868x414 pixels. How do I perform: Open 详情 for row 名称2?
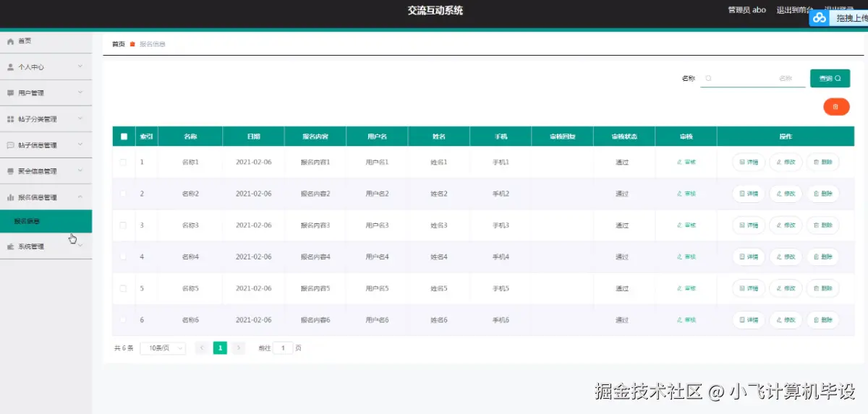click(749, 194)
